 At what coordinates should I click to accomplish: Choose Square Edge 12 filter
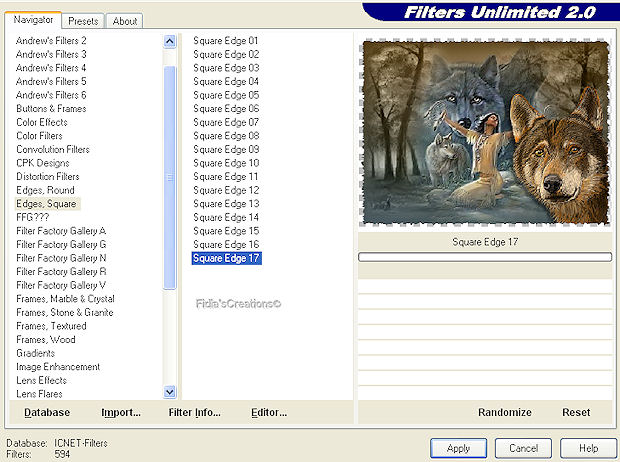226,190
